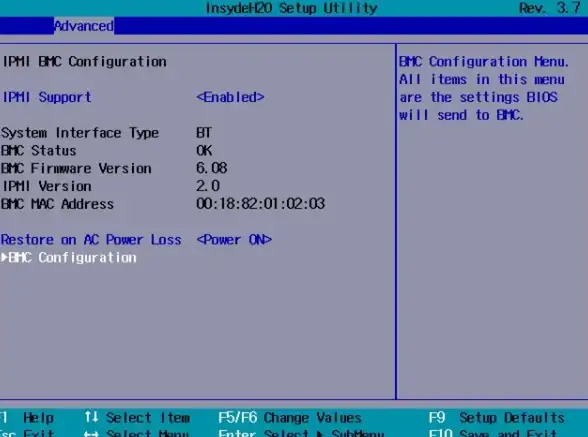Click F5/F6 Change Values hint

pyautogui.click(x=290, y=417)
